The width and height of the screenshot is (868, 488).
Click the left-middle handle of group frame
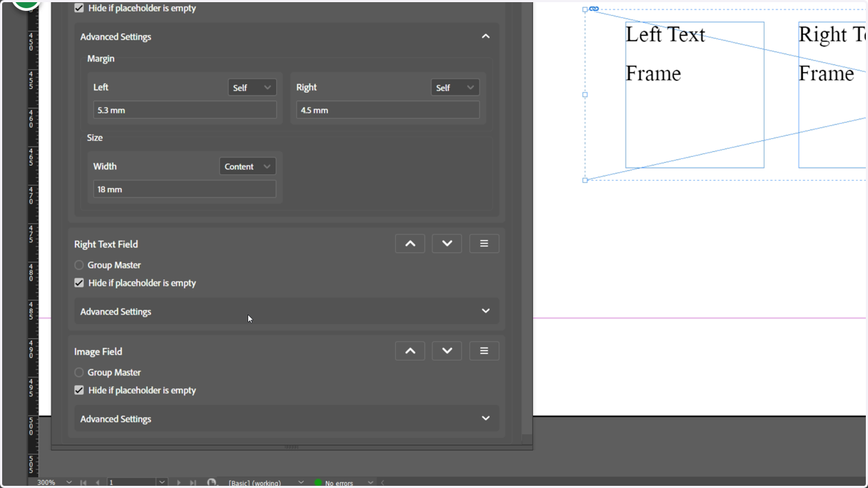(585, 95)
